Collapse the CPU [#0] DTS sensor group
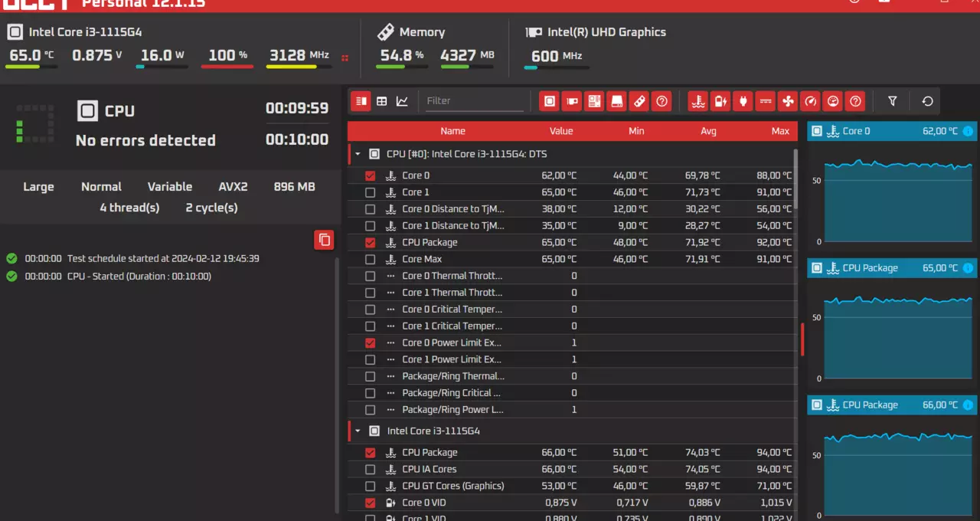Image resolution: width=980 pixels, height=521 pixels. 357,154
